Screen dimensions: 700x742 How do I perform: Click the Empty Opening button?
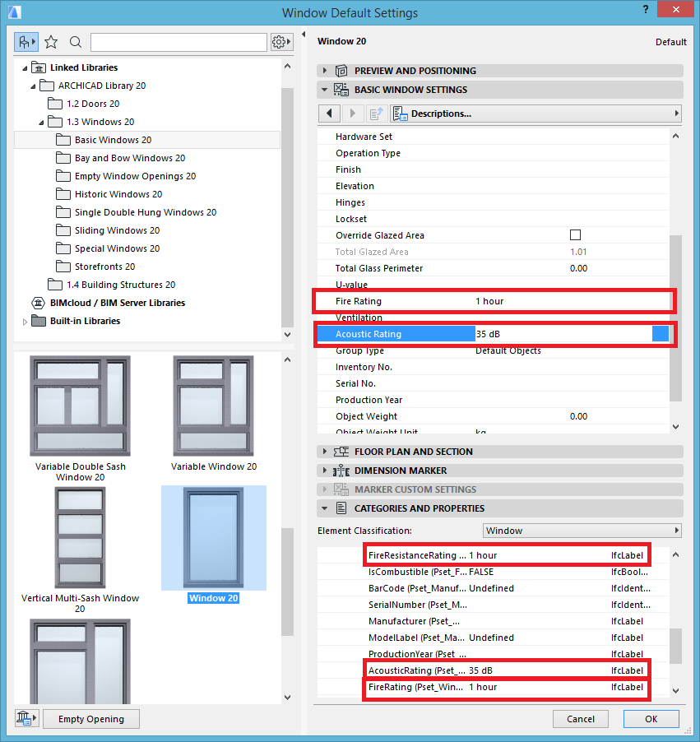pos(91,719)
